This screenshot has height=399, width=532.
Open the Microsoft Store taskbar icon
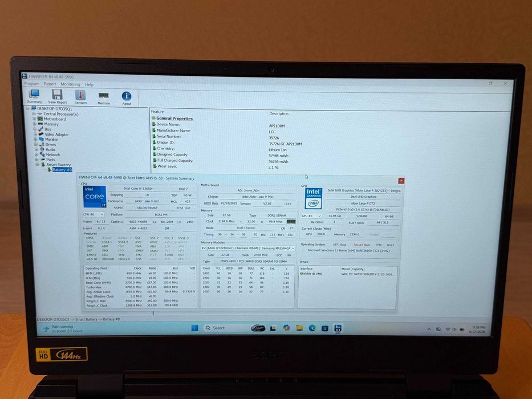tap(324, 328)
